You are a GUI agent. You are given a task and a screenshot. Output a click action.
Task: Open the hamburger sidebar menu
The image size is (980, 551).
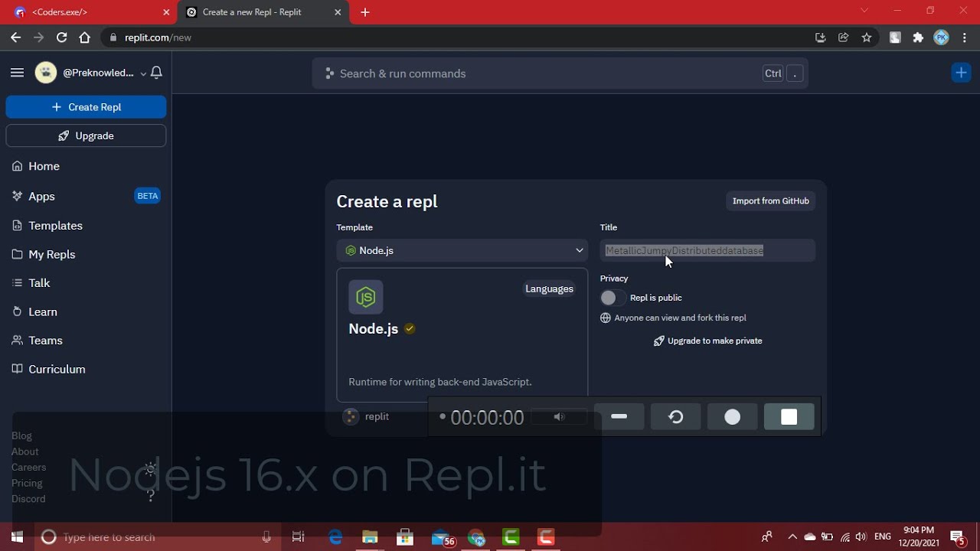point(17,73)
